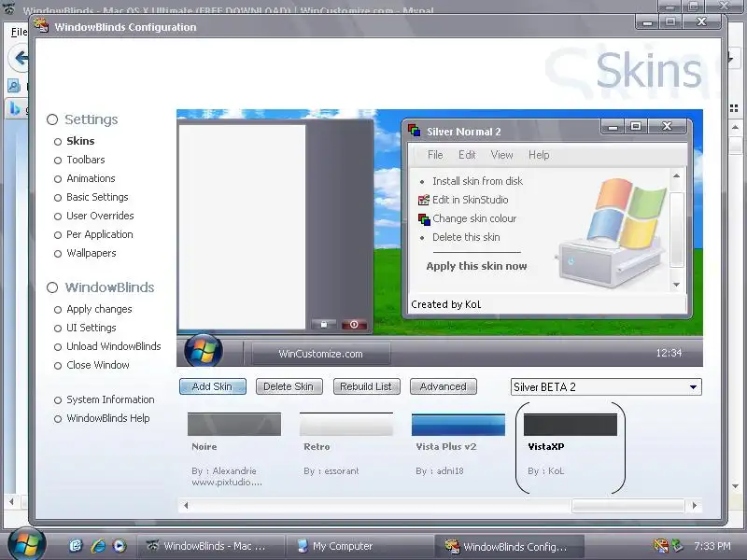
Task: Select the Noire skin thumbnail
Action: (x=234, y=425)
